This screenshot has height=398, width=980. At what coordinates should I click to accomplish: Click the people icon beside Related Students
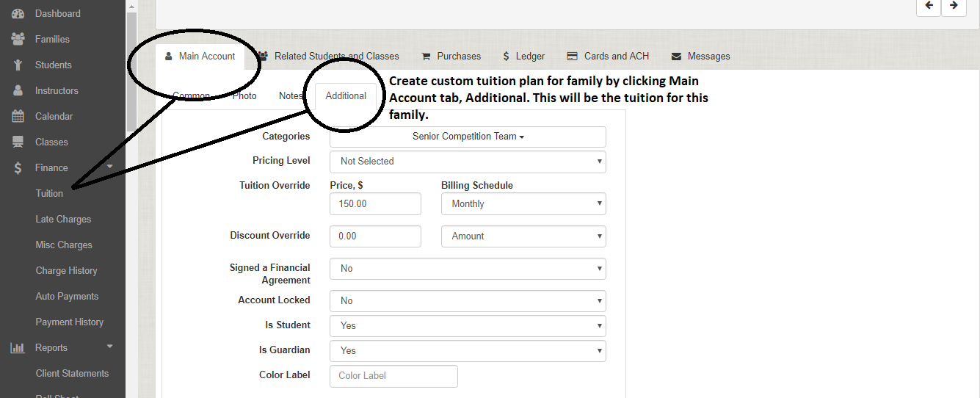pyautogui.click(x=263, y=56)
